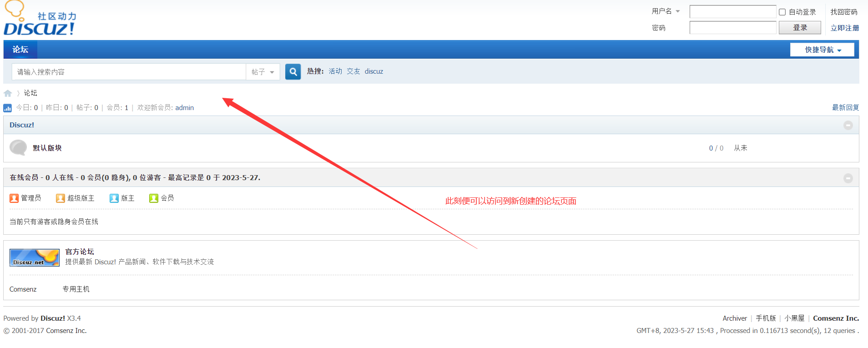868x348 pixels.
Task: Open new member admin profile link
Action: point(185,108)
